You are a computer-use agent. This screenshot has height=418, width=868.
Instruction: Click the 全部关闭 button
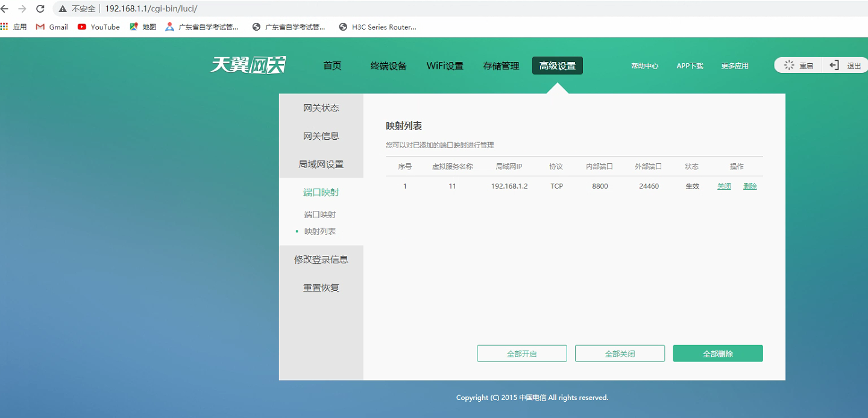pos(620,354)
